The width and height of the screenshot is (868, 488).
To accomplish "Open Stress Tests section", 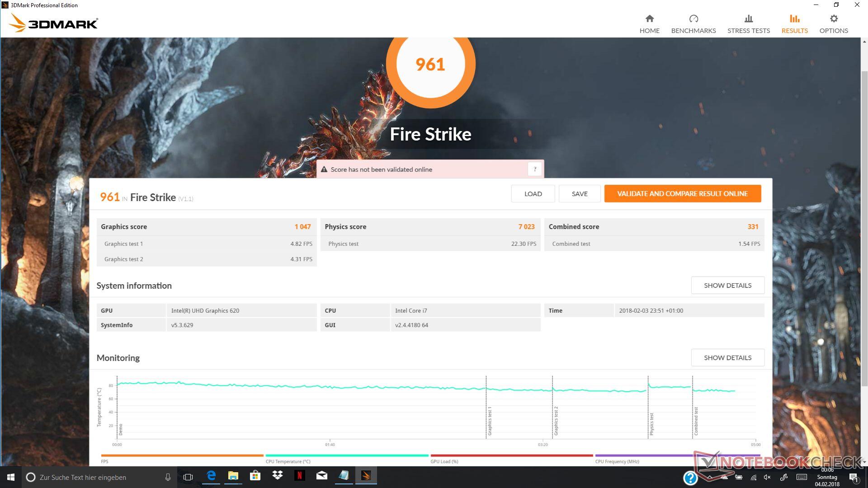I will [748, 24].
